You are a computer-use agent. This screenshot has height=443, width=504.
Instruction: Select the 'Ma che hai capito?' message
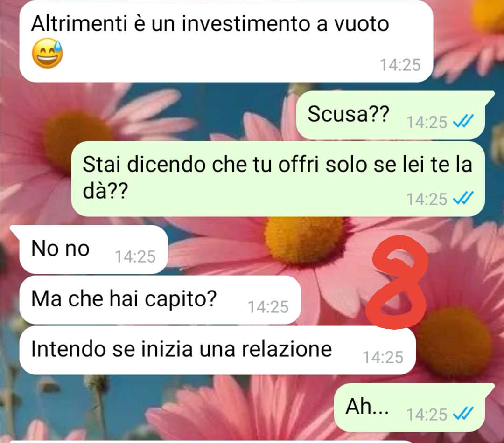[160, 300]
